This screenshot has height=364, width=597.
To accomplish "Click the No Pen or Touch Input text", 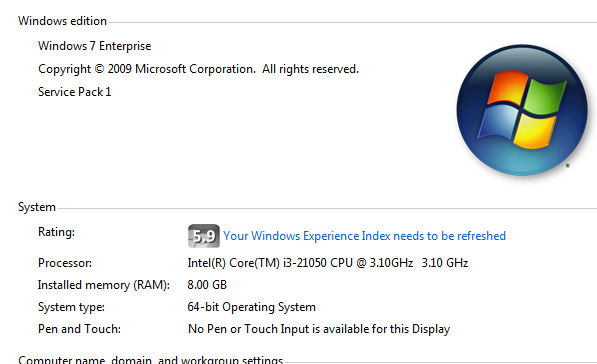I will point(319,329).
